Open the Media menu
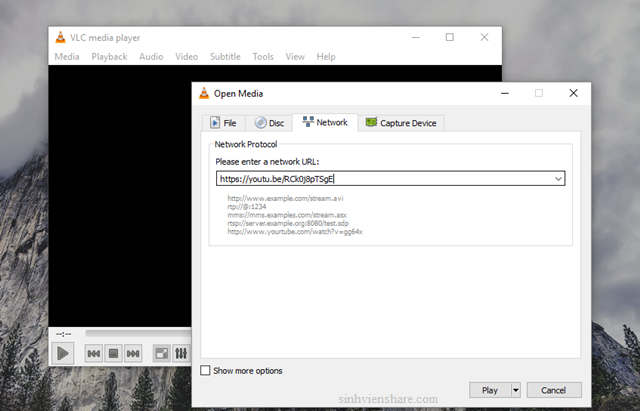This screenshot has width=640, height=411. (x=67, y=57)
